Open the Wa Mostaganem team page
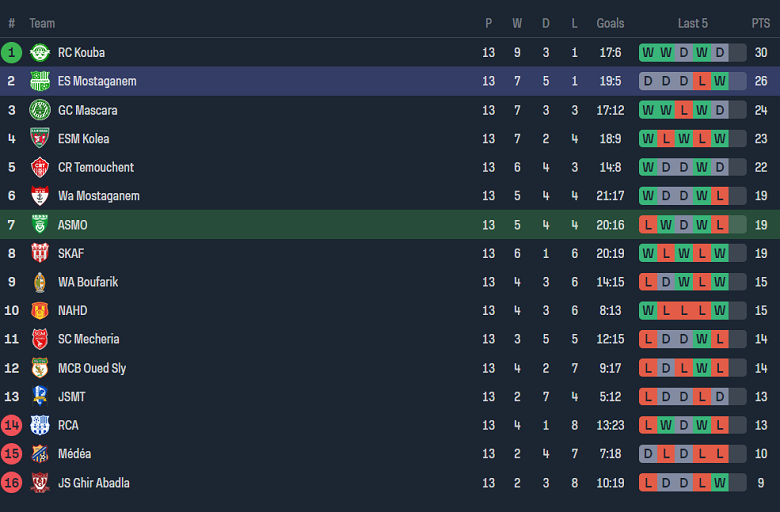 (x=98, y=196)
